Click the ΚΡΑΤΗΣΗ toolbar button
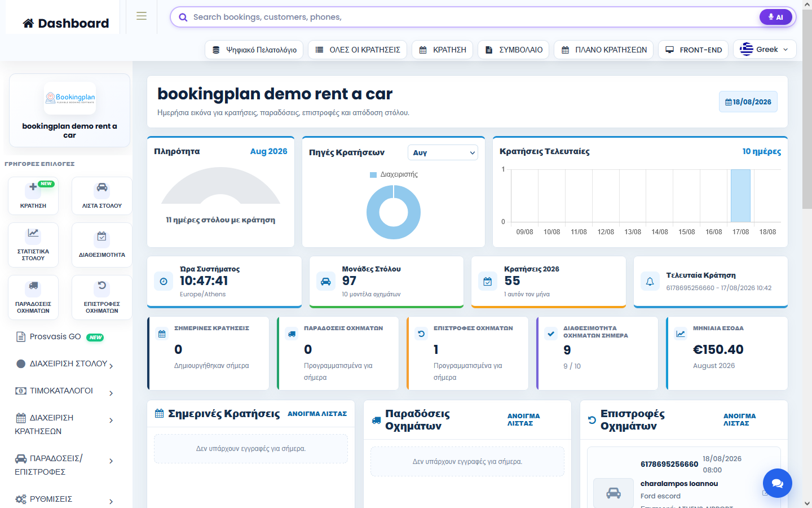Image resolution: width=812 pixels, height=508 pixels. click(x=443, y=50)
